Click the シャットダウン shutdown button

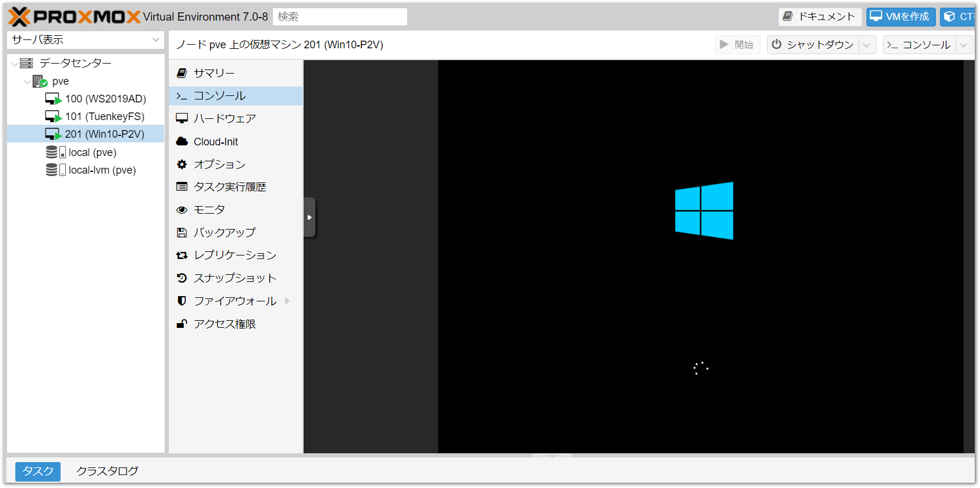pyautogui.click(x=813, y=45)
